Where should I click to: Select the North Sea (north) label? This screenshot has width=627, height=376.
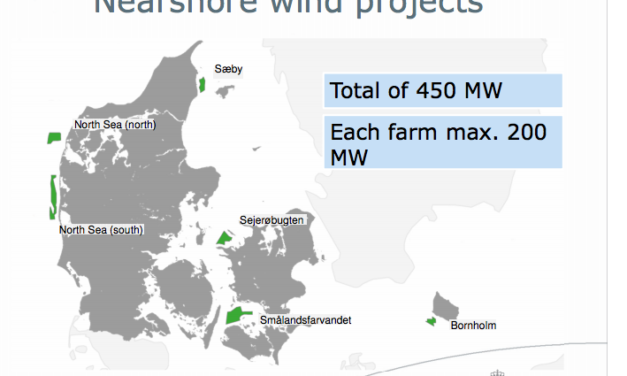pos(115,124)
